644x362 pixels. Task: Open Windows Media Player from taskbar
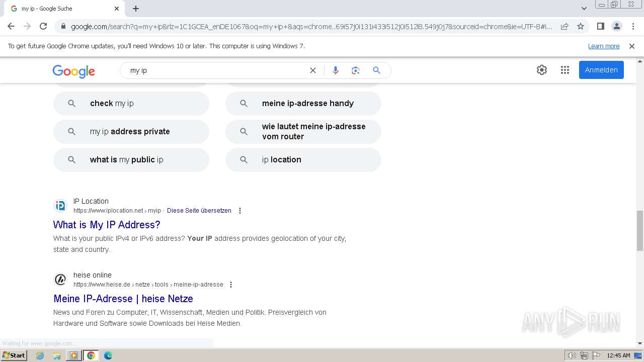pos(73,355)
